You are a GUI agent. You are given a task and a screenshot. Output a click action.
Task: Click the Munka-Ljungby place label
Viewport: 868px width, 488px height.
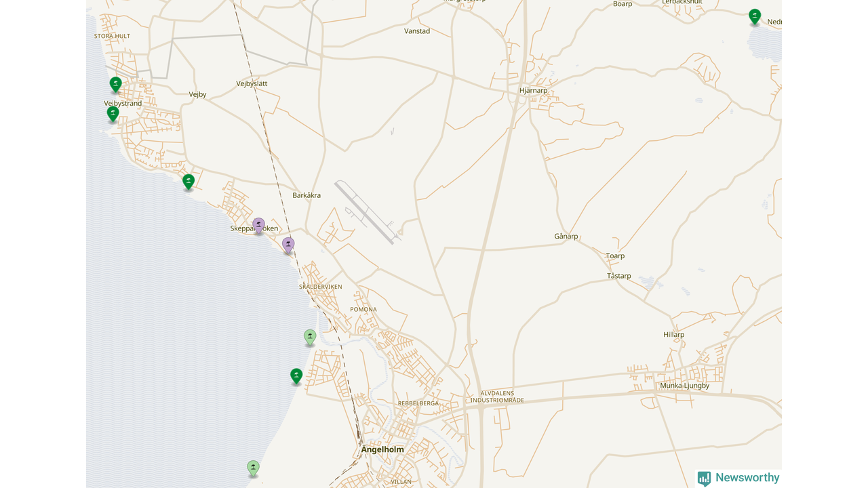tap(685, 386)
